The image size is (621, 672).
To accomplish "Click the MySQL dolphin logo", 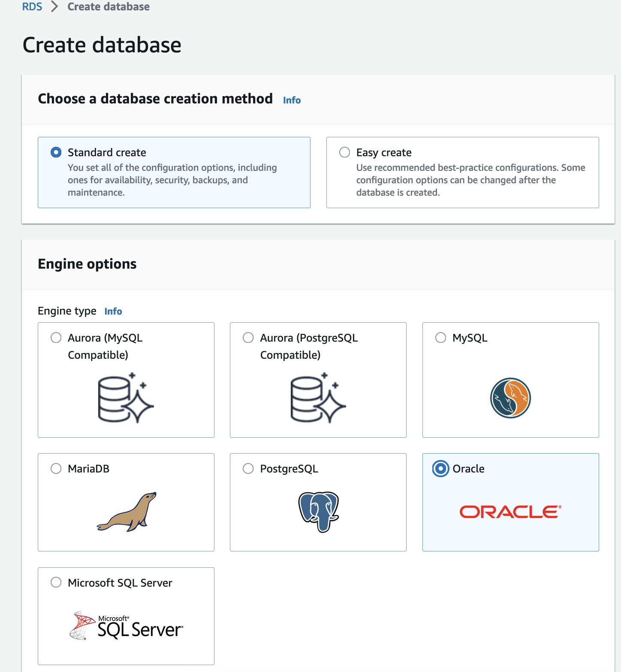I will point(510,398).
